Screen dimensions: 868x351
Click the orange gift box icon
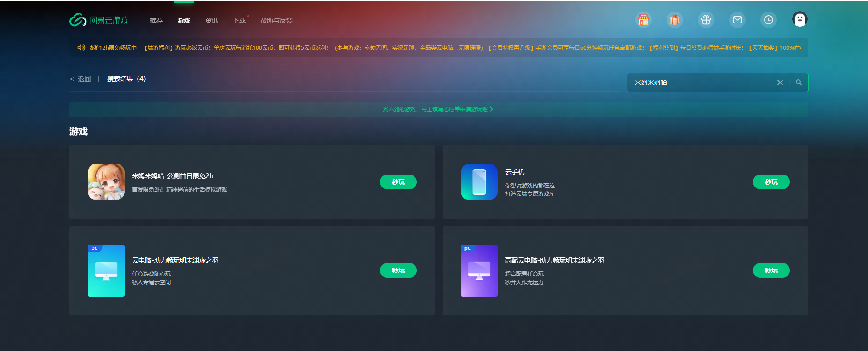(x=674, y=20)
